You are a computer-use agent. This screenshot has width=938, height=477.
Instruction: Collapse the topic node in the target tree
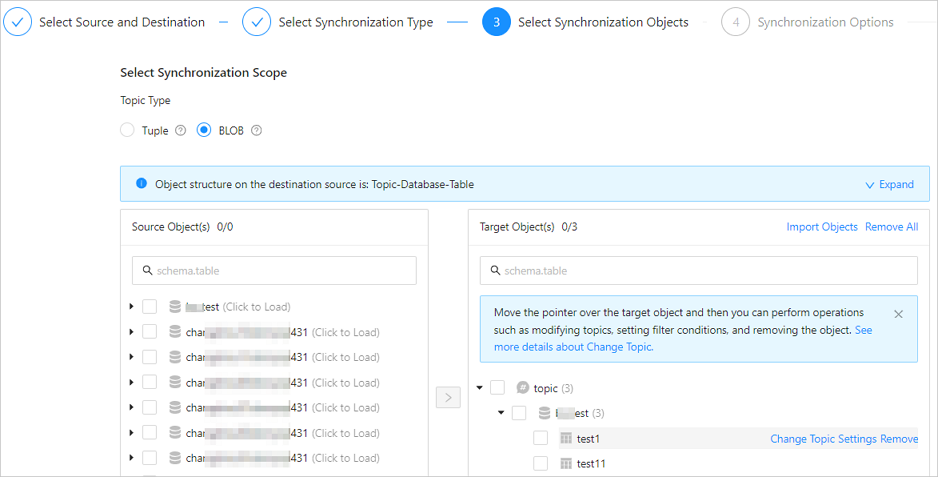coord(479,388)
